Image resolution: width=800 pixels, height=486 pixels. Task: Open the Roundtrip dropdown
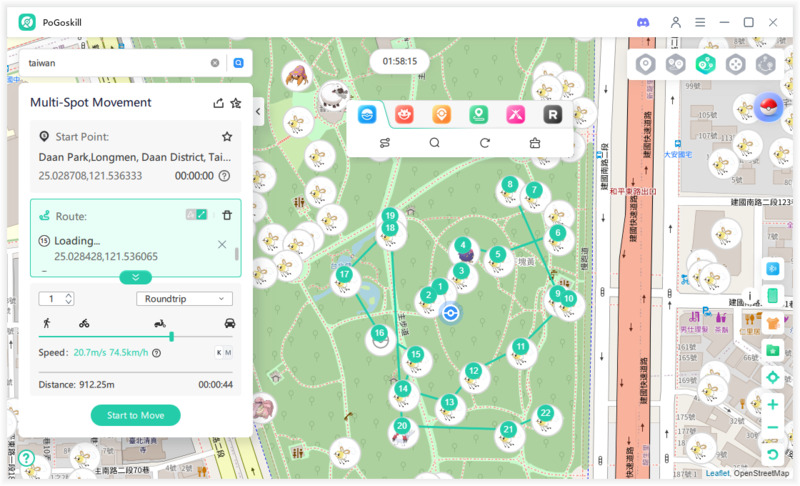184,299
